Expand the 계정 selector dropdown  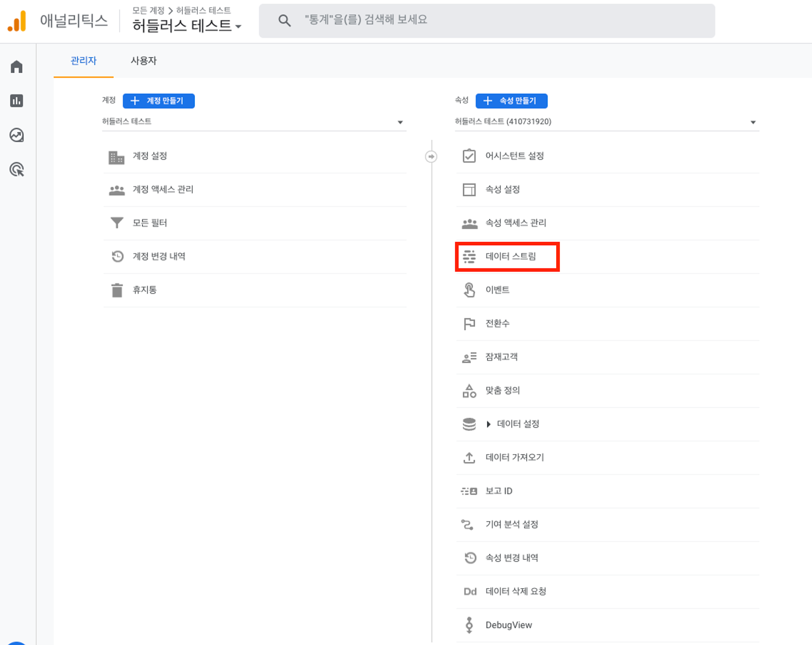(254, 122)
